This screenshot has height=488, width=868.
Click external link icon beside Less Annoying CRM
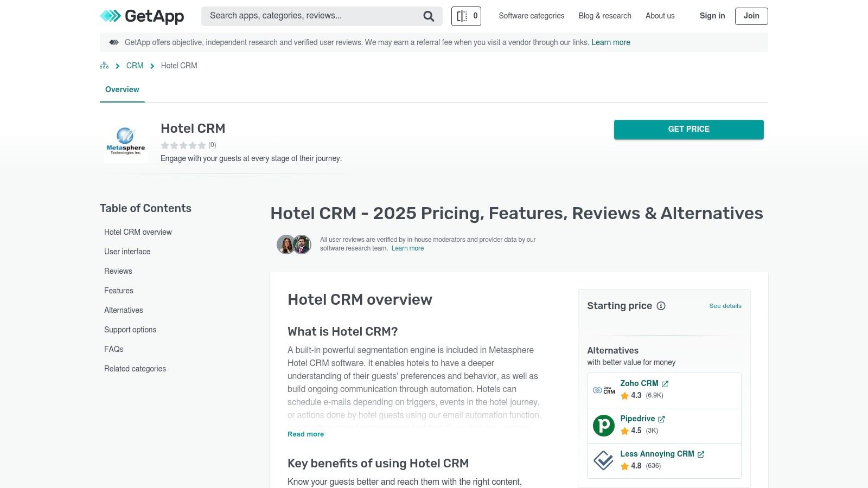(x=701, y=454)
